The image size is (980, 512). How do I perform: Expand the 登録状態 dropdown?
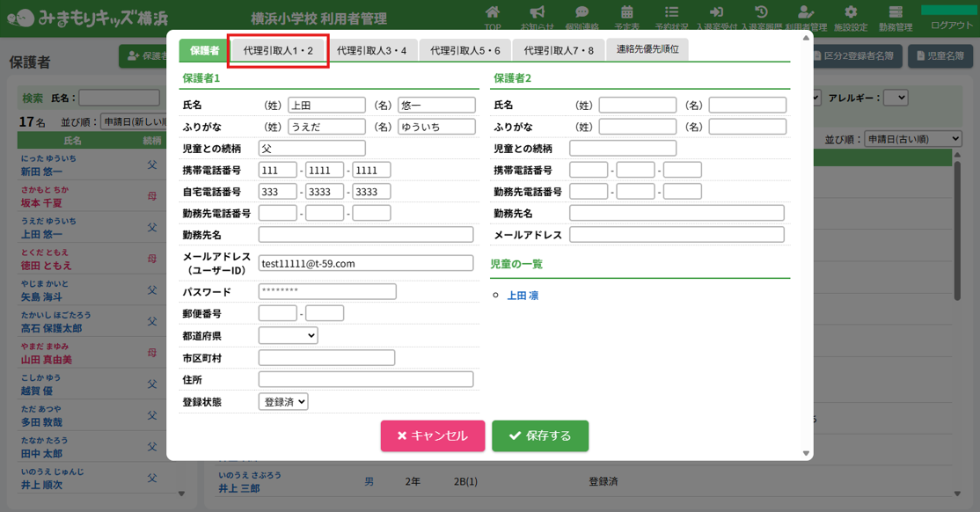pyautogui.click(x=283, y=401)
